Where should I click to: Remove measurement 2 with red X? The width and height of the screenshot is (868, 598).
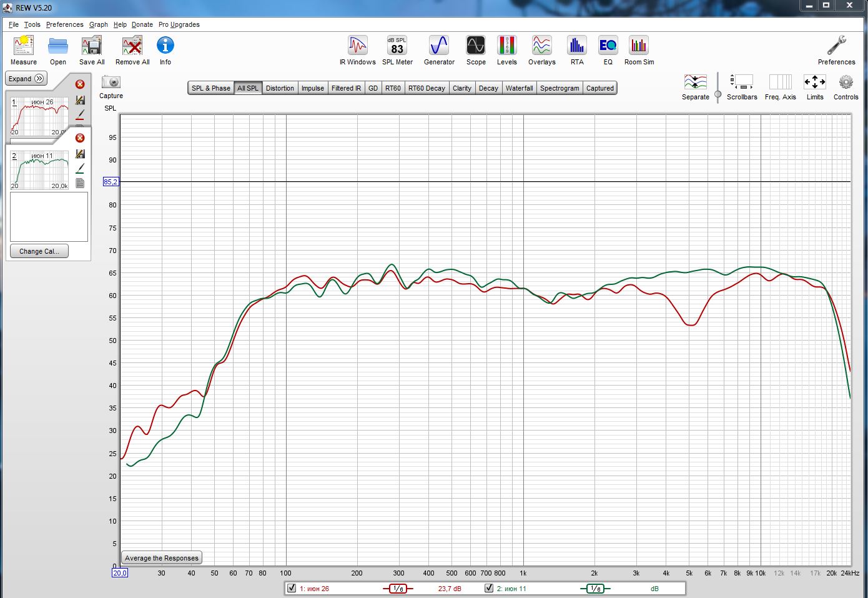tap(80, 138)
